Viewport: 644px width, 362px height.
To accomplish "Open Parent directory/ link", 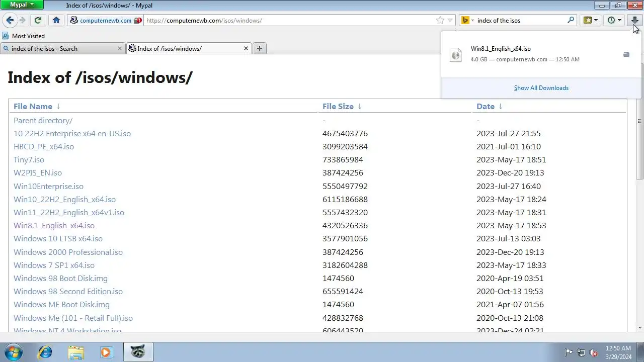I will (x=43, y=121).
